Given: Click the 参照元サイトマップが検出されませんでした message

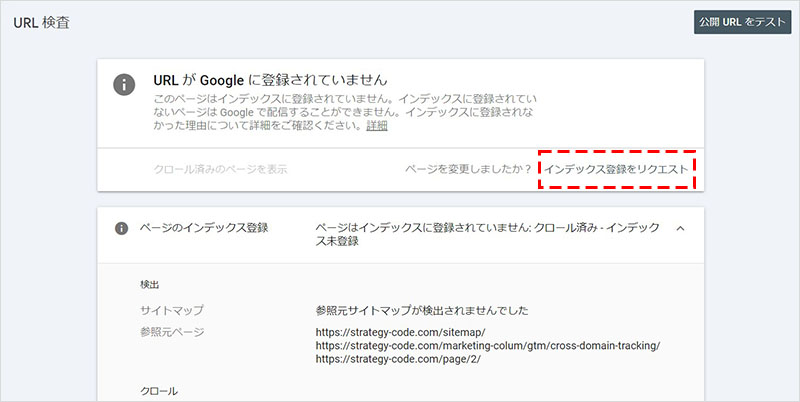Looking at the screenshot, I should (x=421, y=311).
